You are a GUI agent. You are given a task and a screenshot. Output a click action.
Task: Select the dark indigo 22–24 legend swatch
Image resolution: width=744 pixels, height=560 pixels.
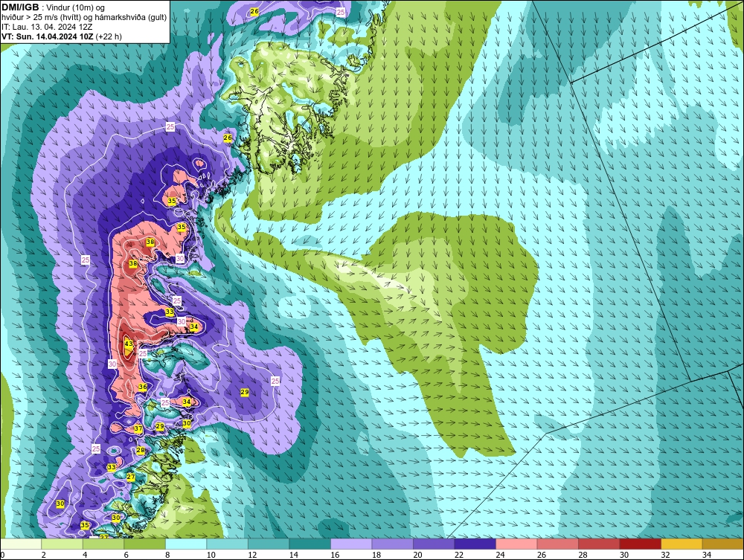tap(475, 544)
